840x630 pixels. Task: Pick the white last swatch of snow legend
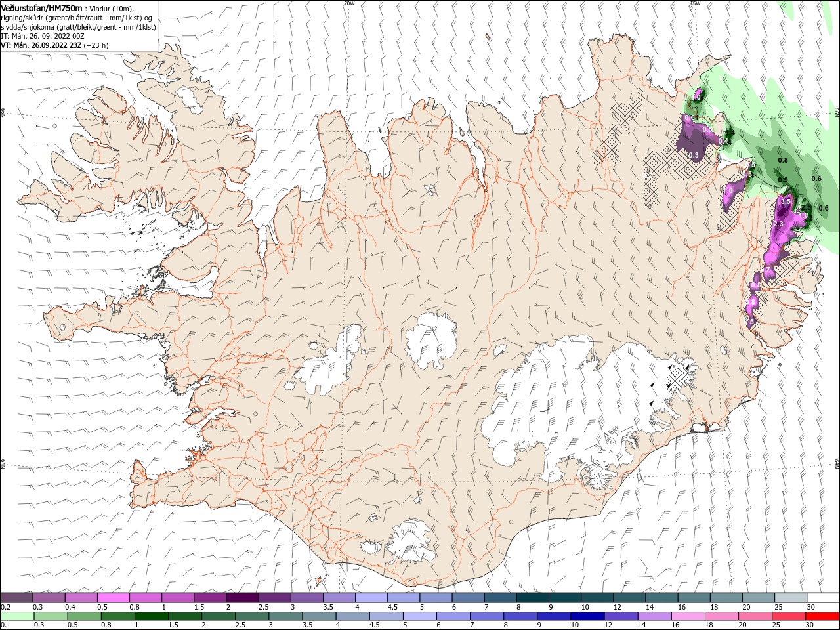coord(823,597)
